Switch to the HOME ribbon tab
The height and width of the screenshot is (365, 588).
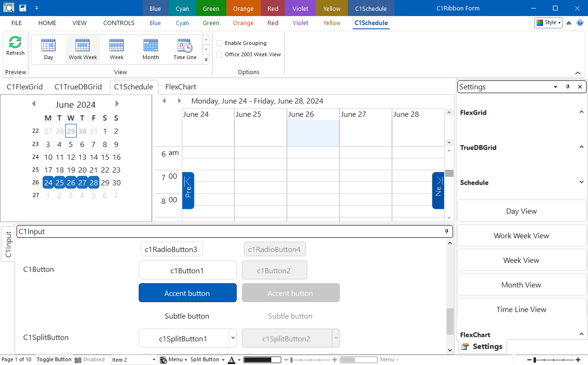[x=47, y=23]
